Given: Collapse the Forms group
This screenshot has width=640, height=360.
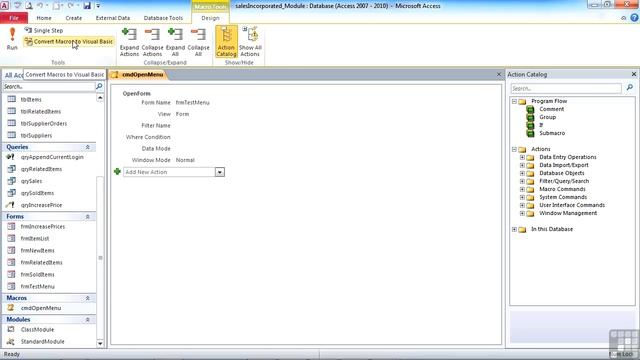Looking at the screenshot, I should [x=87, y=217].
